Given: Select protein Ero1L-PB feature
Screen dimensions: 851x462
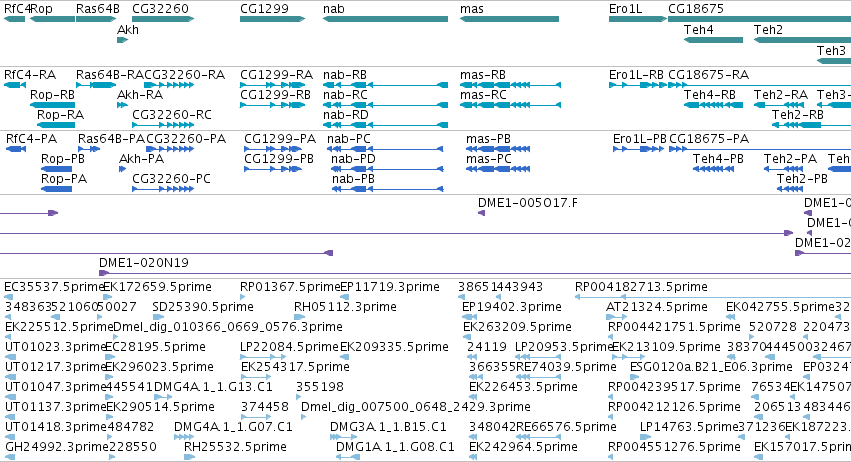Looking at the screenshot, I should pos(638,149).
